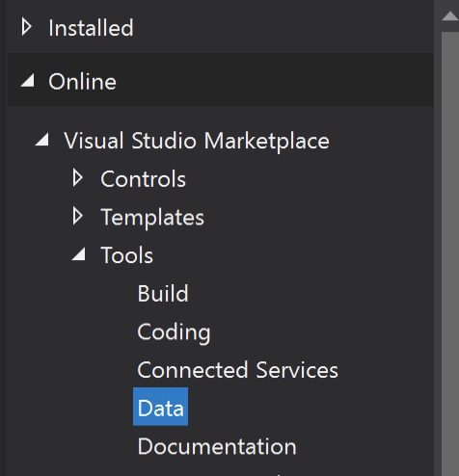Open the Build tools category
Image resolution: width=459 pixels, height=476 pixels.
pos(163,293)
